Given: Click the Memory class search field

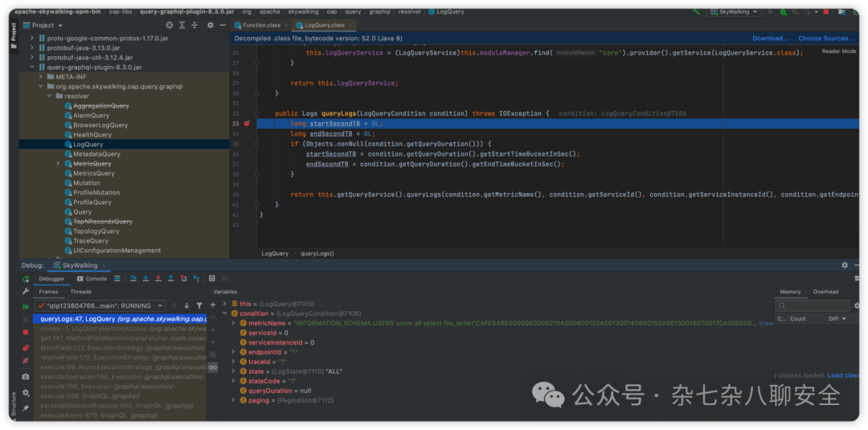Looking at the screenshot, I should click(x=813, y=305).
